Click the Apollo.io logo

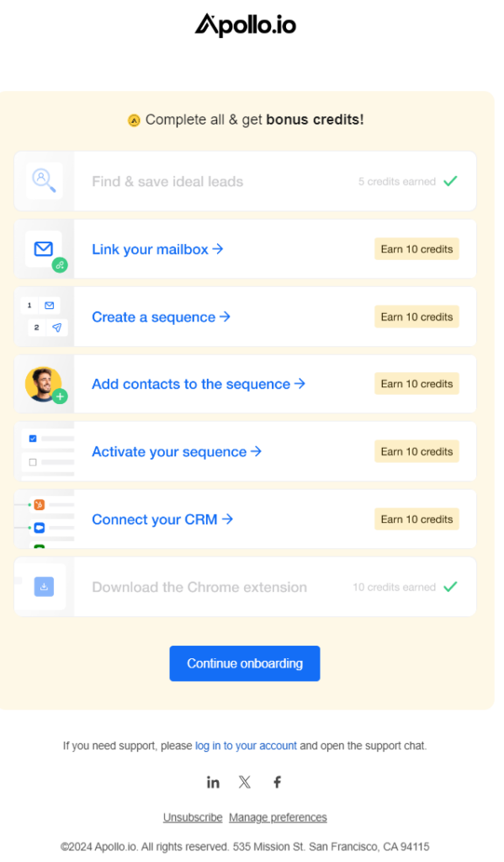tap(245, 24)
